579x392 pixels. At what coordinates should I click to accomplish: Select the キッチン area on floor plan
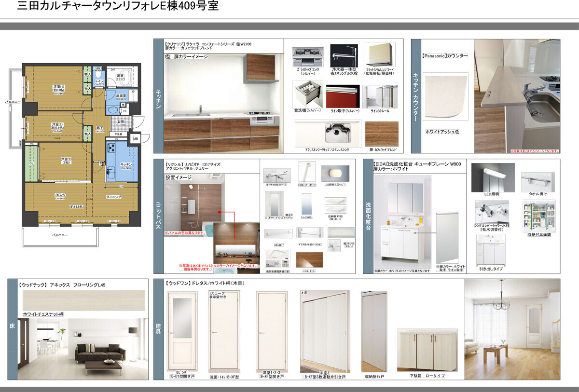(122, 162)
